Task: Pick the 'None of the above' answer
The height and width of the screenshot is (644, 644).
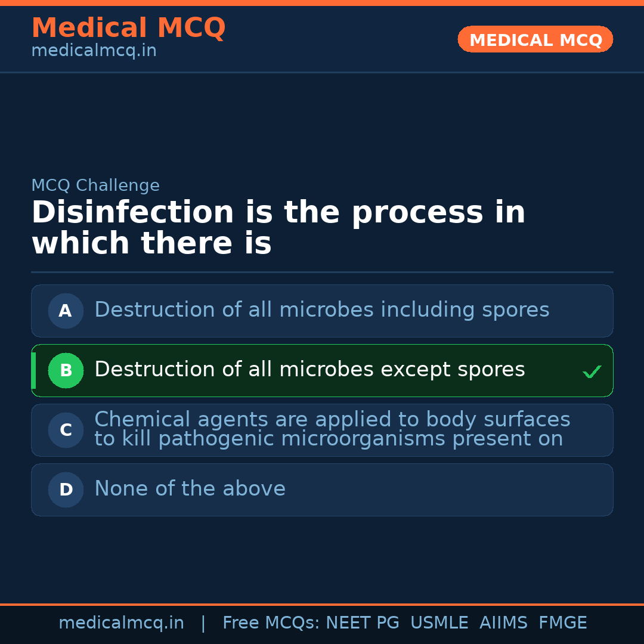Action: click(190, 489)
